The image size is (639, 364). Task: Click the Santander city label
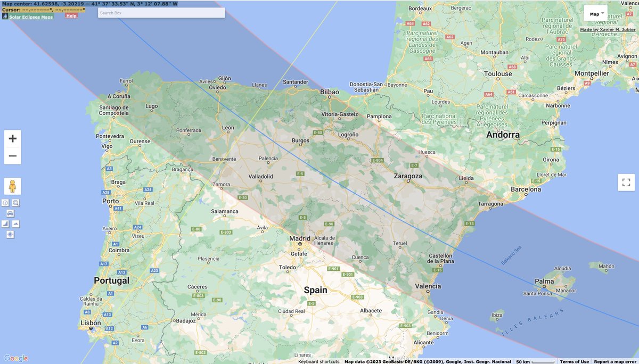pyautogui.click(x=296, y=82)
